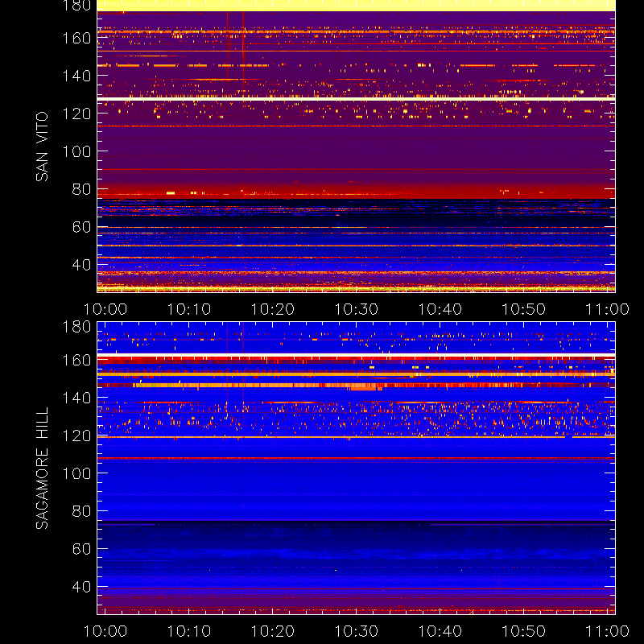Click inside the Sagamore Hill spectrogram plot
Viewport: 644px width, 644px height.
tap(356, 469)
